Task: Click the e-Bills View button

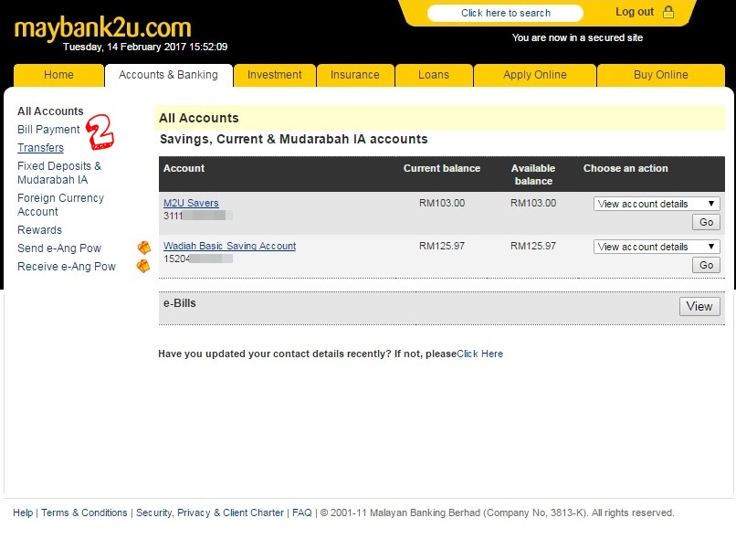Action: point(699,307)
